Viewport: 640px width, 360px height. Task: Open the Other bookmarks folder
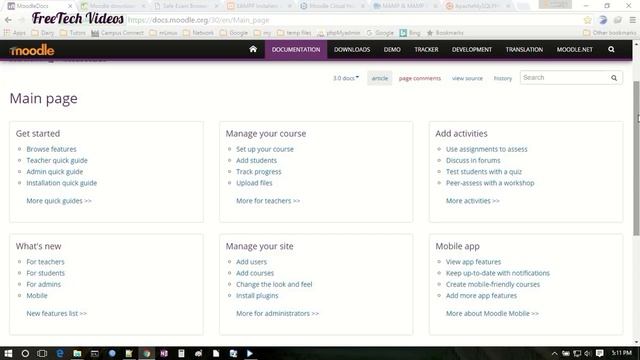pos(609,33)
